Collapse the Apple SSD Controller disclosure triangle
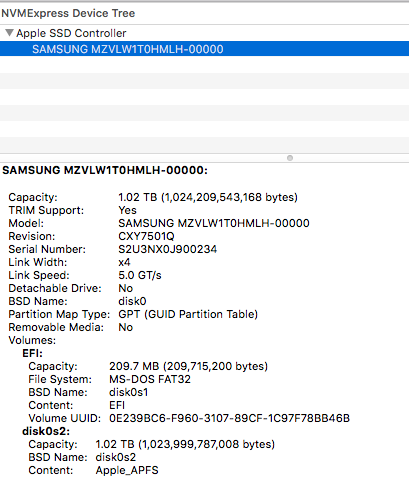Viewport: 409px width, 499px height. [9, 33]
